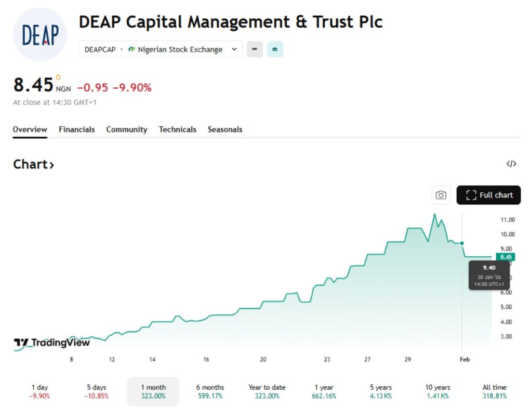Click the DEAP company logo
This screenshot has width=532, height=409.
[x=40, y=34]
